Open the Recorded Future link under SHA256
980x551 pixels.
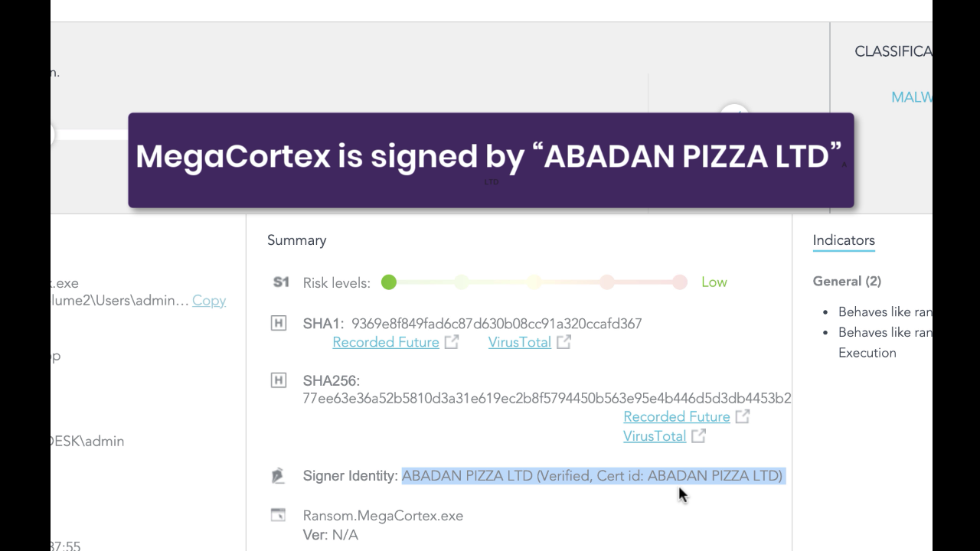coord(677,416)
